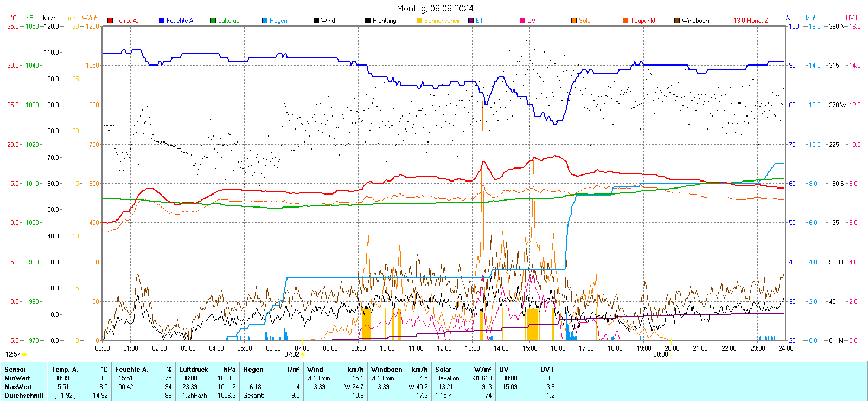Click the chart title Montag, 09.09.2024
868x401 pixels.
pos(435,8)
